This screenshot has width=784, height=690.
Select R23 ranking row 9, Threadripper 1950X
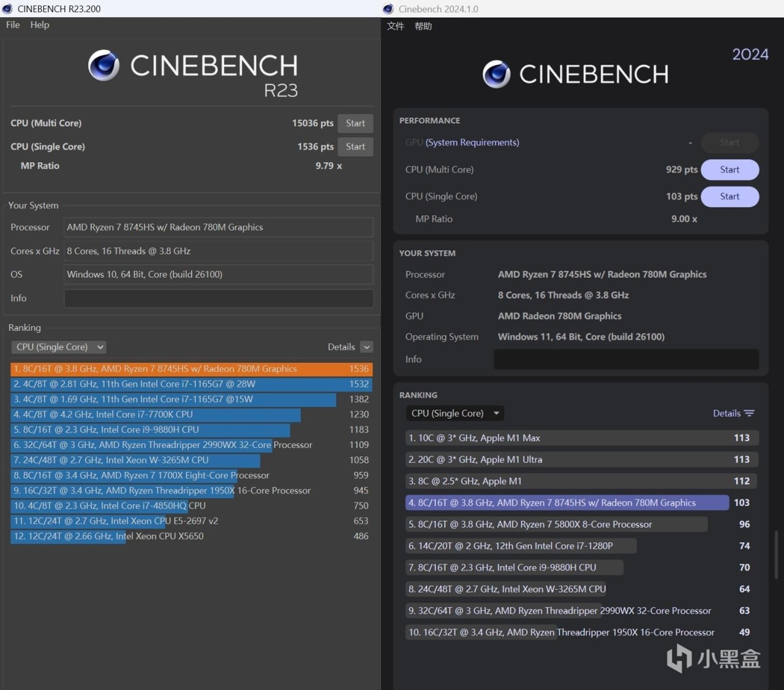(x=191, y=490)
